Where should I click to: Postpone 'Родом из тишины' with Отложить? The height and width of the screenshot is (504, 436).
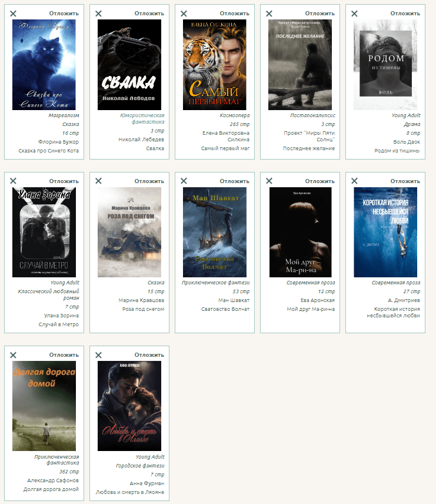[405, 14]
